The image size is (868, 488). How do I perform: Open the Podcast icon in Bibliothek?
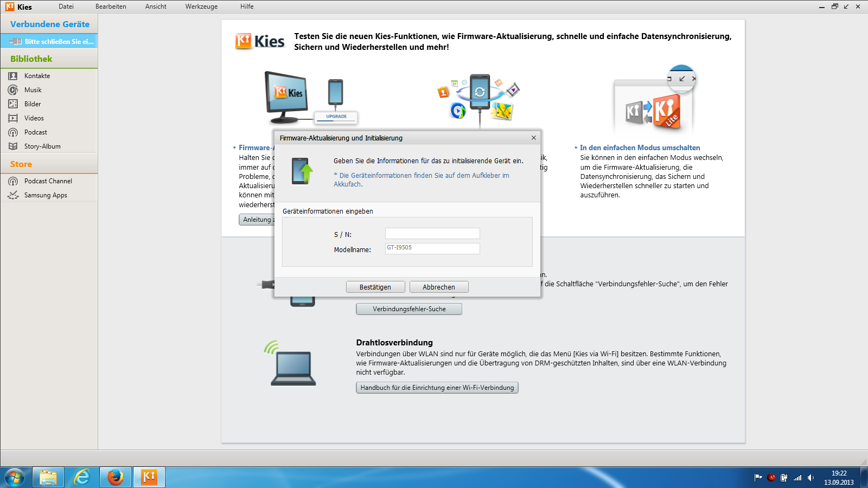click(13, 132)
